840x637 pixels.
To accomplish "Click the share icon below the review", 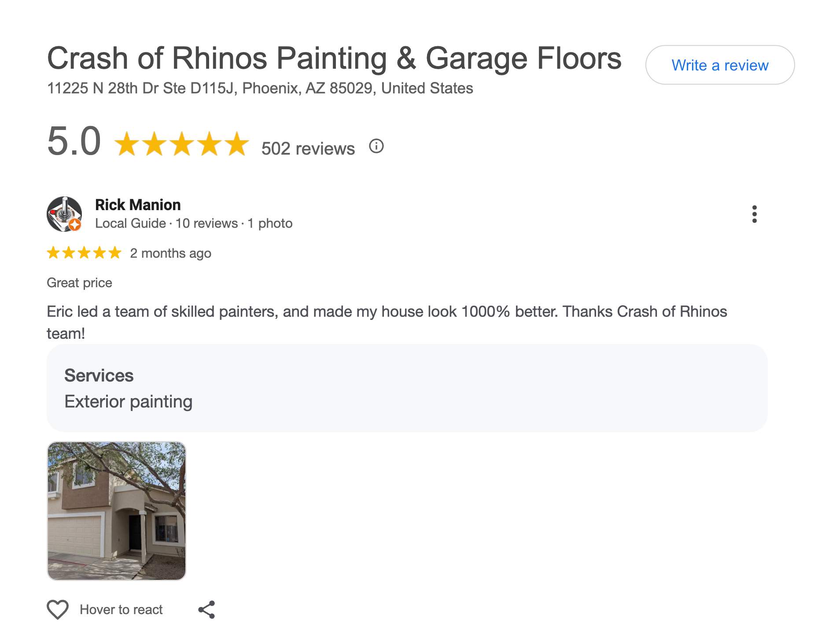I will point(206,609).
